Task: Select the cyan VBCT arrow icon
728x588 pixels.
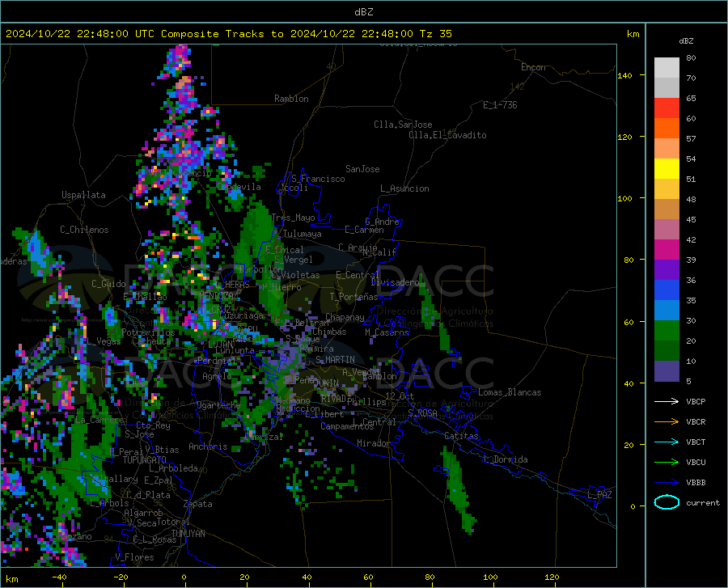Action: [x=667, y=442]
